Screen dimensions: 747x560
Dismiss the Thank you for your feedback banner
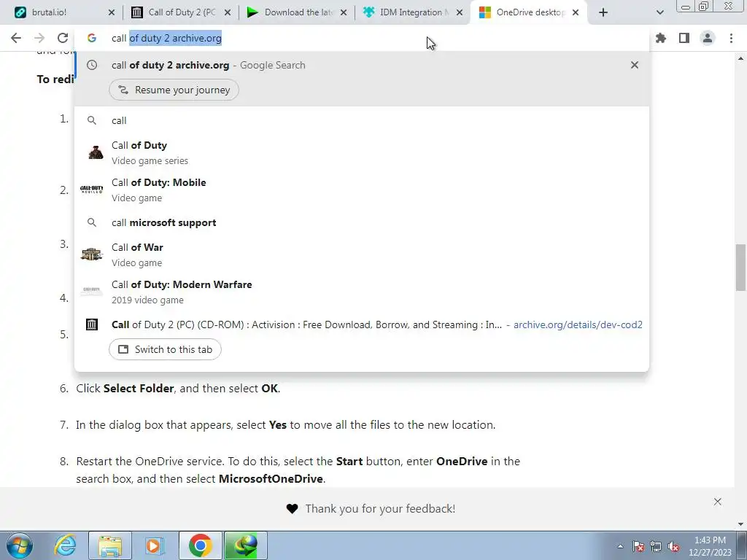[718, 502]
